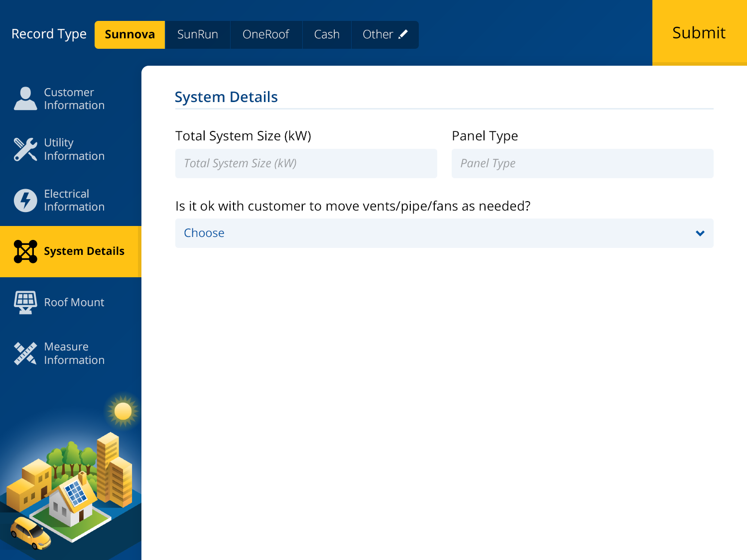
Task: Choose OneRoof as the record type
Action: (x=266, y=34)
